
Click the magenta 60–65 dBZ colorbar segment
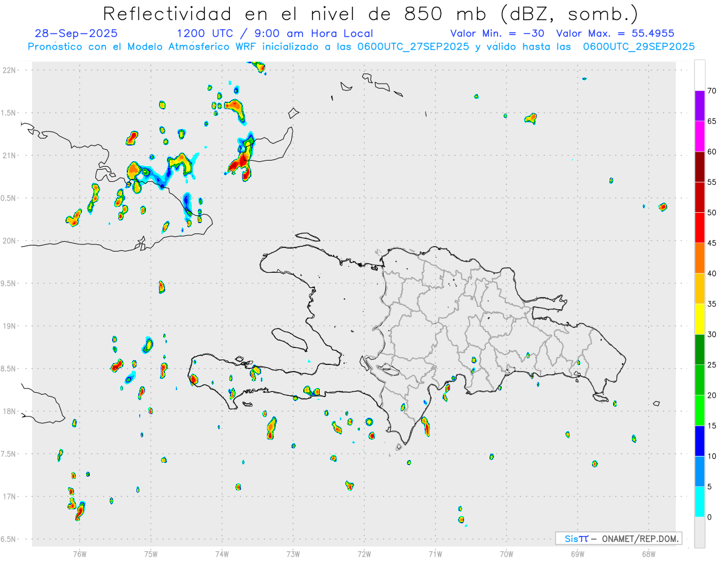click(x=699, y=136)
